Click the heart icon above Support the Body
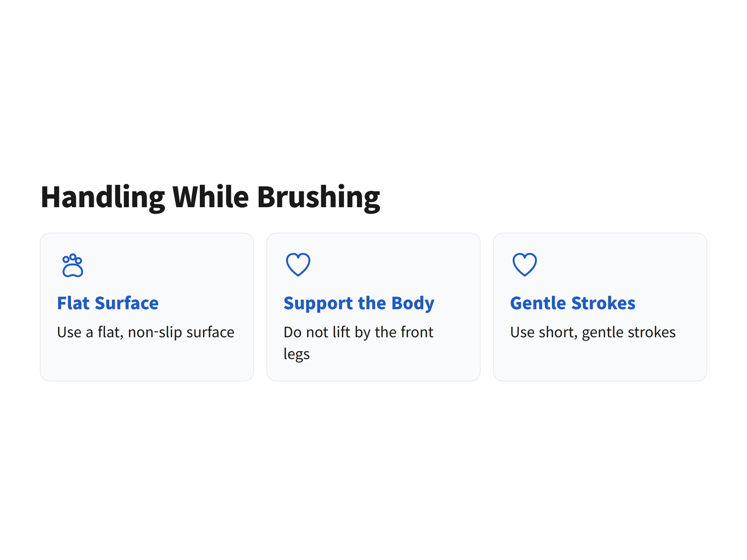Screen dimensions: 747x560 298,265
